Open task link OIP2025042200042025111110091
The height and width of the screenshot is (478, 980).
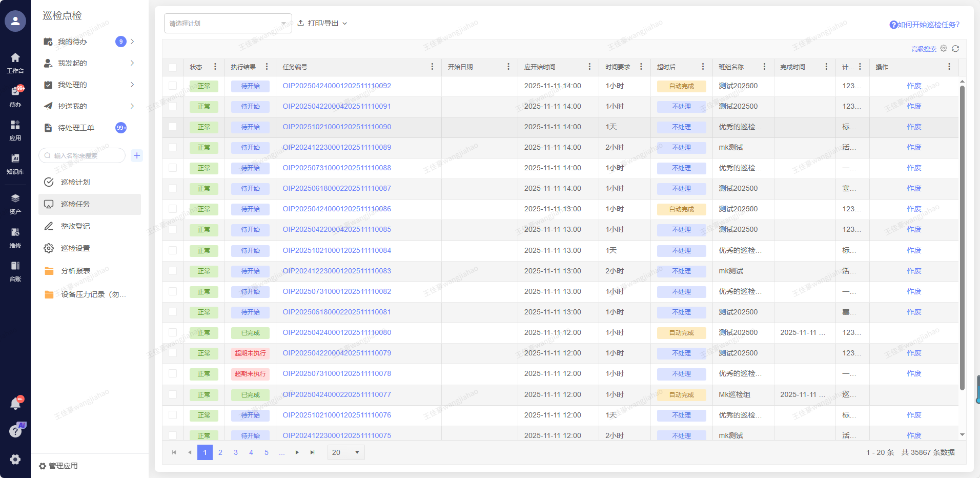337,106
